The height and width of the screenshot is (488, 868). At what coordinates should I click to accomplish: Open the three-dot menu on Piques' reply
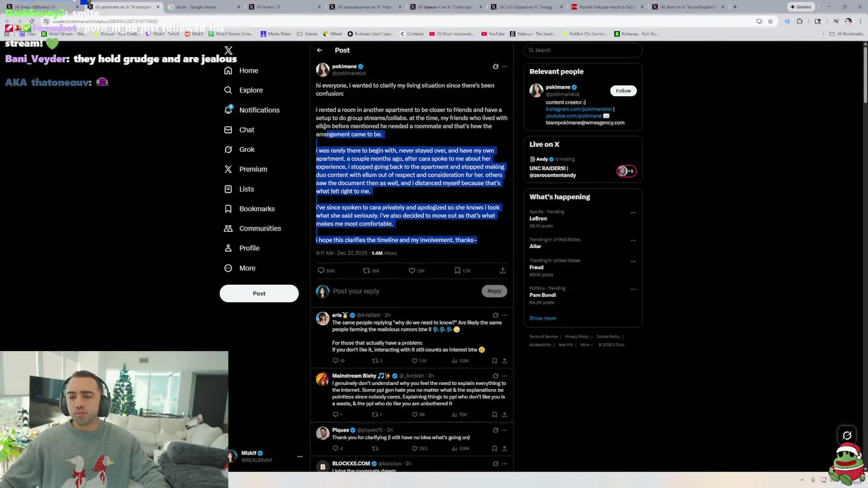point(504,430)
